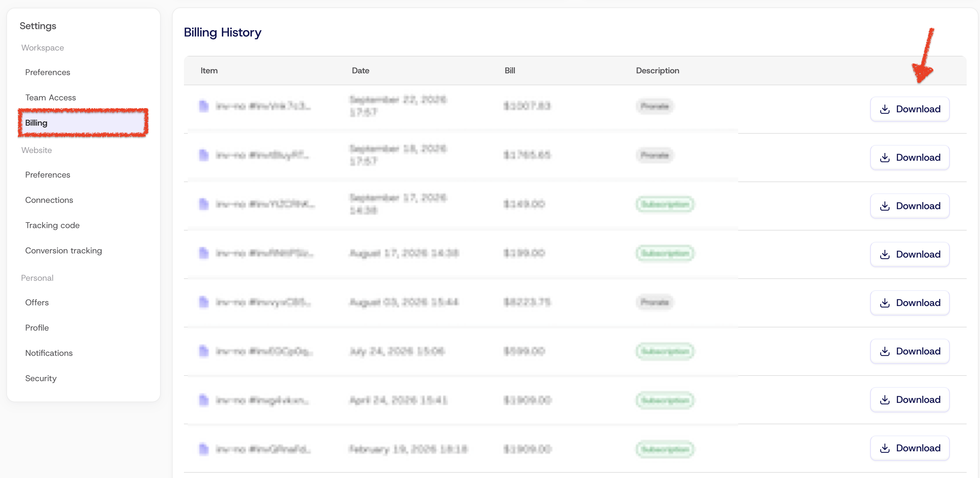Open Team Access settings
This screenshot has width=980, height=478.
click(51, 98)
